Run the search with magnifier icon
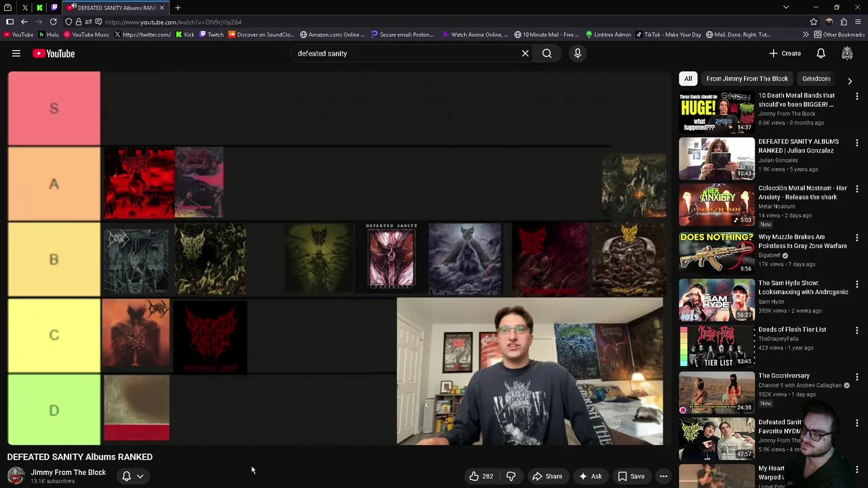This screenshot has width=868, height=488. coord(547,54)
